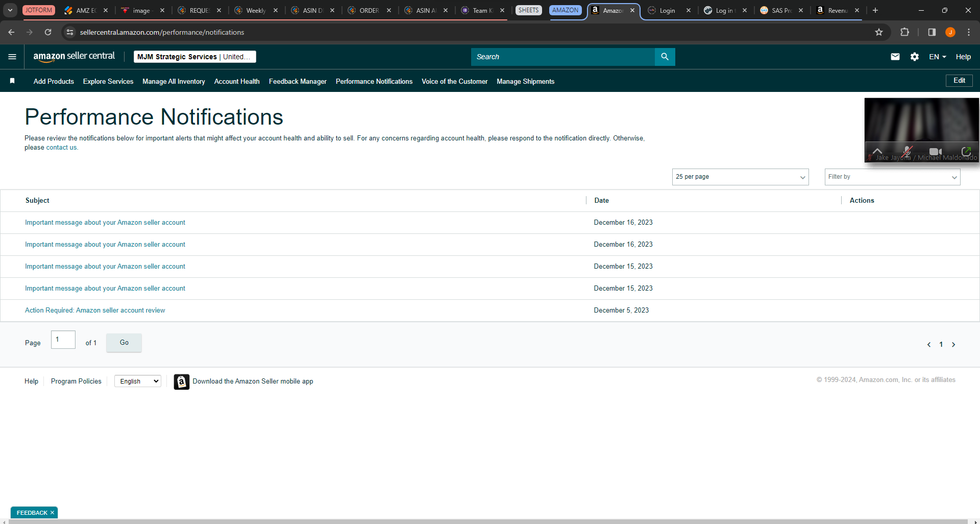
Task: Click the browser address bar URL
Action: [162, 32]
